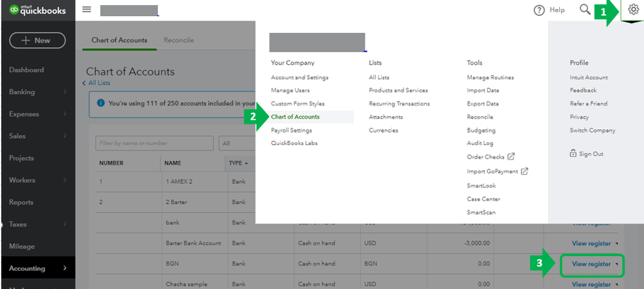Viewport: 644px width, 289px height.
Task: Switch to the Reconcile tab
Action: pos(179,40)
